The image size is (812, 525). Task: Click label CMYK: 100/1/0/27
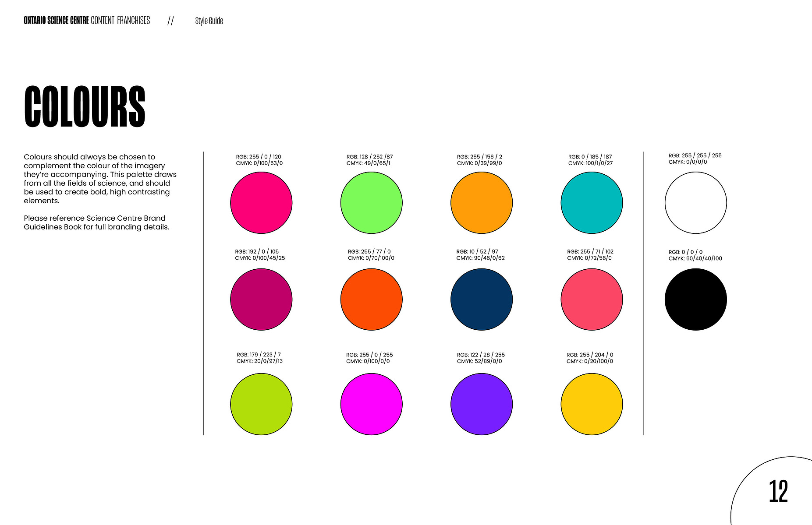[x=590, y=163]
